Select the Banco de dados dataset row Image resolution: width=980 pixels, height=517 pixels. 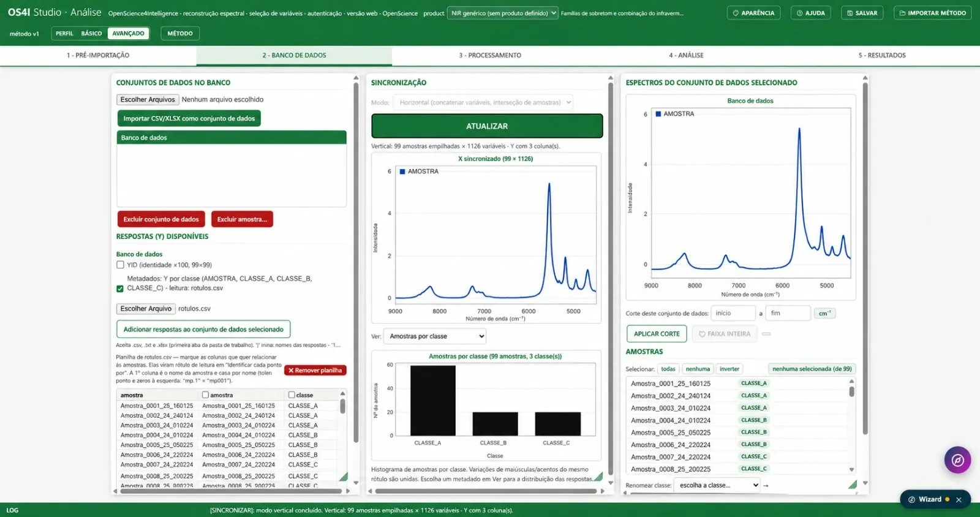[232, 138]
